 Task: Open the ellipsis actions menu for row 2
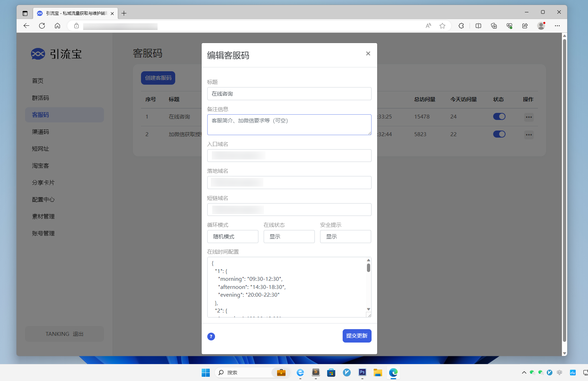coord(528,134)
